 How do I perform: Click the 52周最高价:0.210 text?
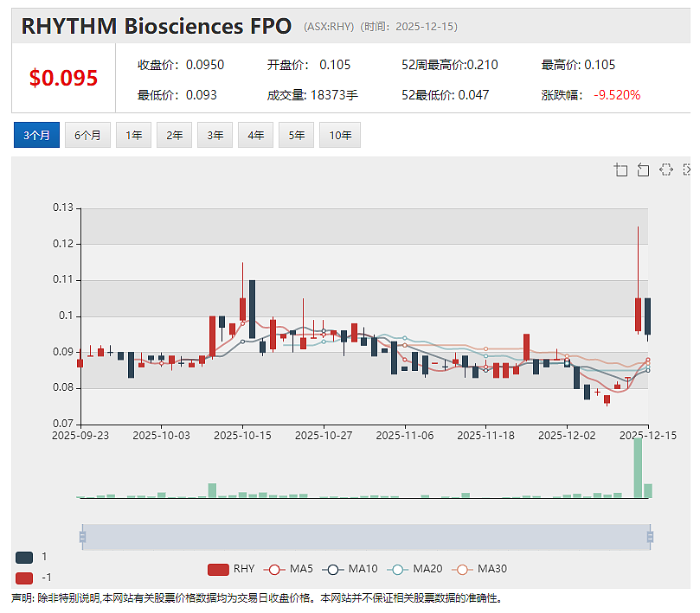[x=450, y=65]
